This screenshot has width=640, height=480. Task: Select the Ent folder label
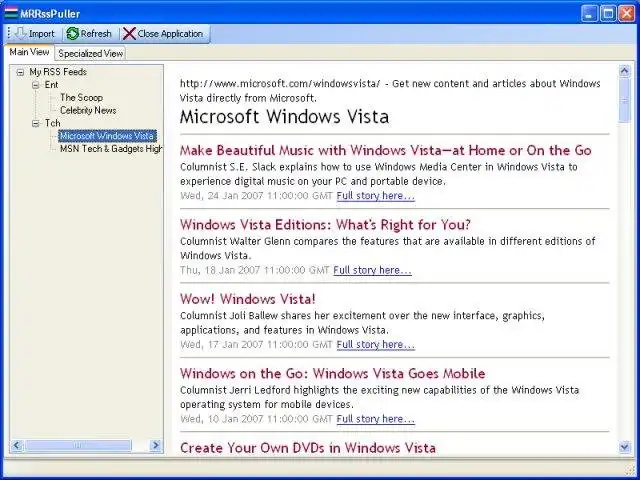click(51, 85)
